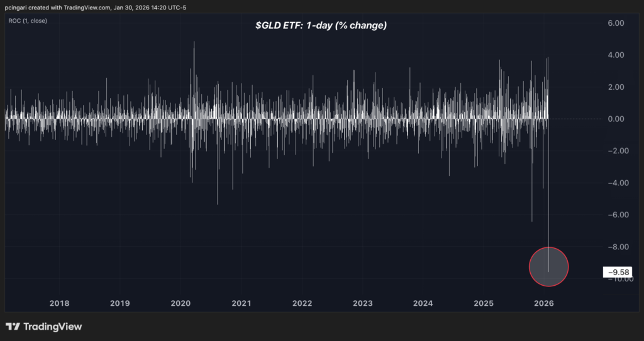Select the 2026 year label
Image resolution: width=644 pixels, height=341 pixels.
click(x=544, y=303)
